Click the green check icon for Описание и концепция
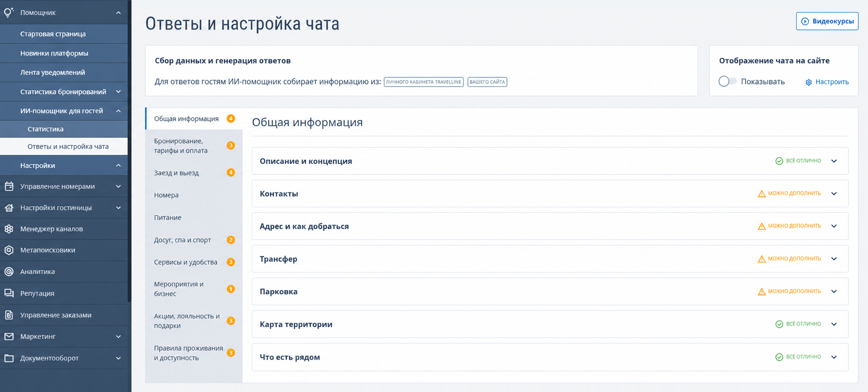 (779, 161)
